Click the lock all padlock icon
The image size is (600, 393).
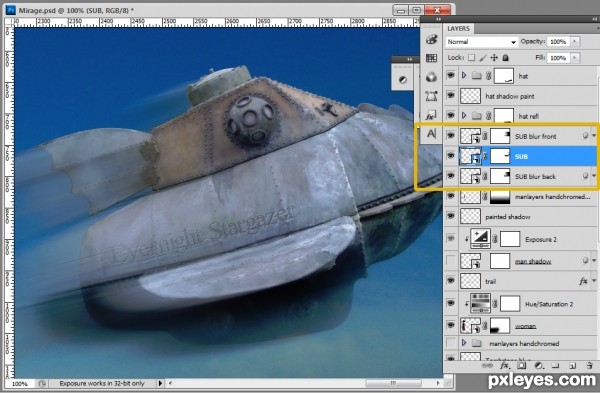pos(505,58)
